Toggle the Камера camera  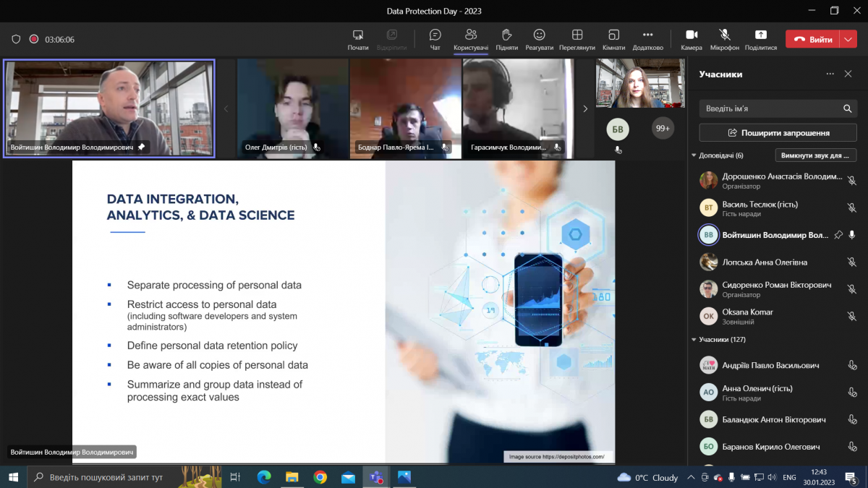pyautogui.click(x=692, y=39)
